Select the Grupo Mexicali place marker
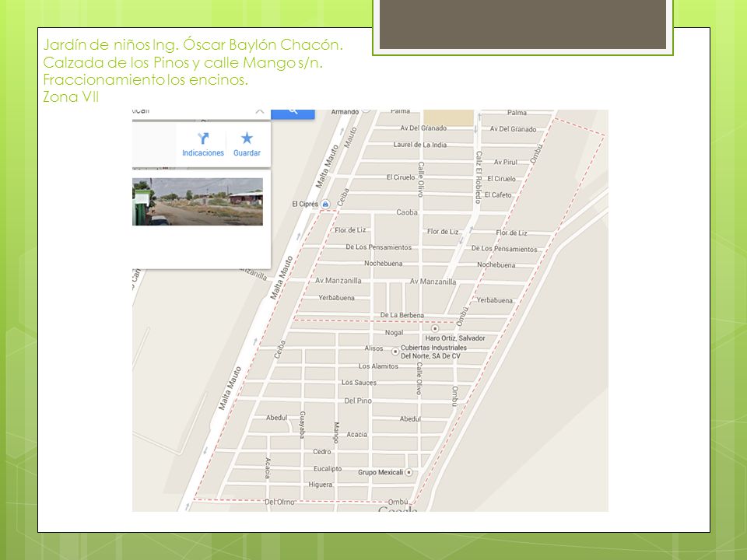Viewport: 747px width, 560px height. coord(409,472)
